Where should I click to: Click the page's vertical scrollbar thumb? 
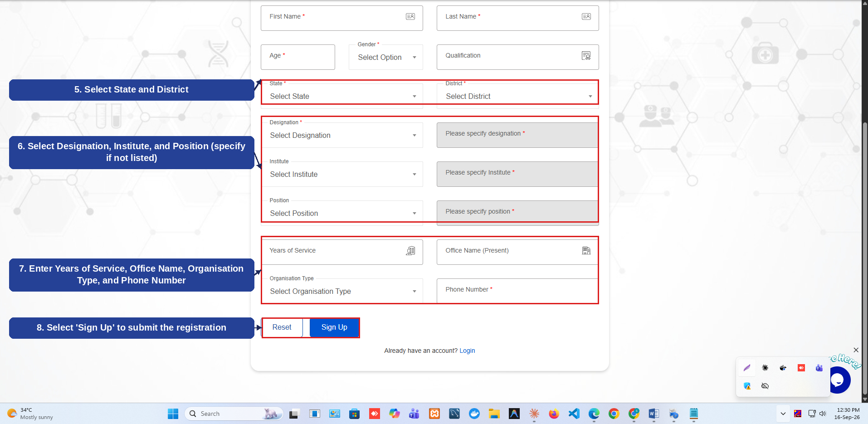tap(865, 258)
